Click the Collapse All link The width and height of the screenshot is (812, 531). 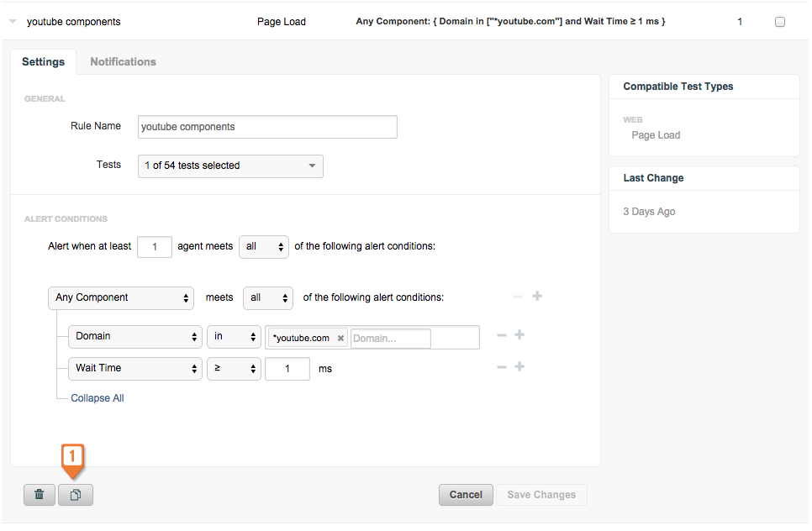click(98, 398)
